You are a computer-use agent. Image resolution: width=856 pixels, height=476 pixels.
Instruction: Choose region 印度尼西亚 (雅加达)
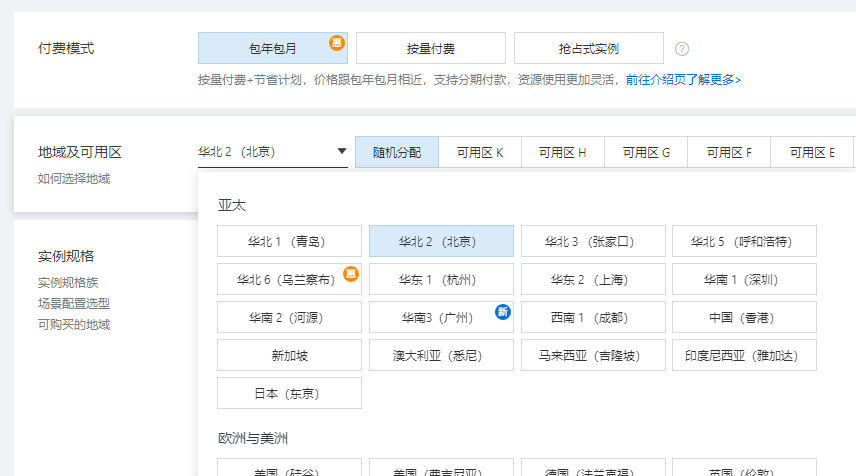pyautogui.click(x=744, y=355)
